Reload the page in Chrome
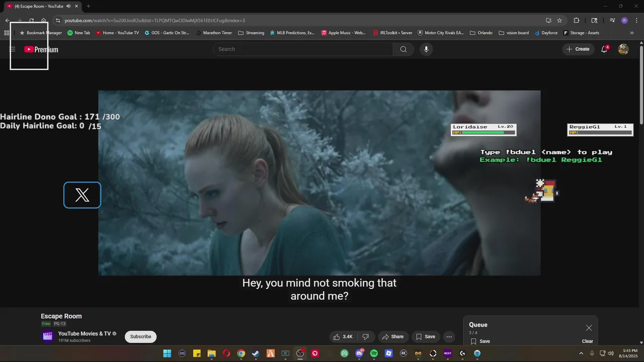Image resolution: width=644 pixels, height=362 pixels. point(31,21)
